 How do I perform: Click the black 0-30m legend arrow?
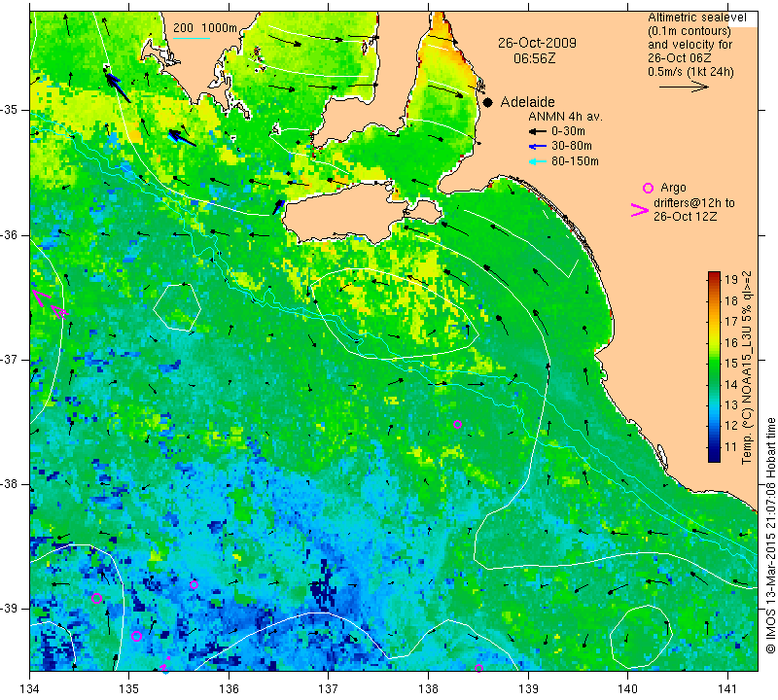tap(538, 131)
